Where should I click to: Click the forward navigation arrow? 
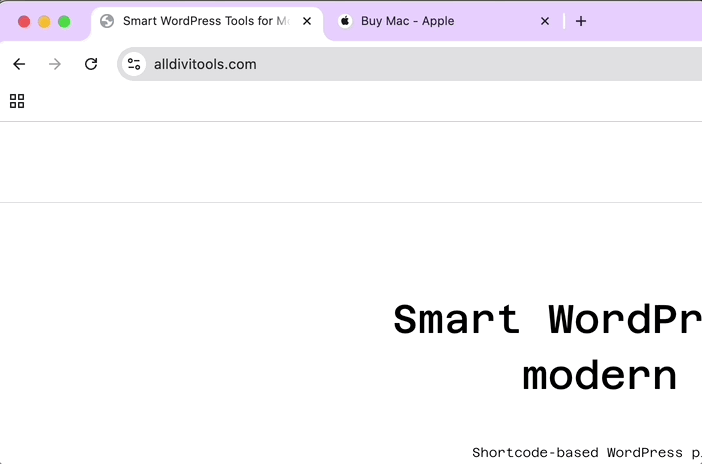[x=55, y=64]
